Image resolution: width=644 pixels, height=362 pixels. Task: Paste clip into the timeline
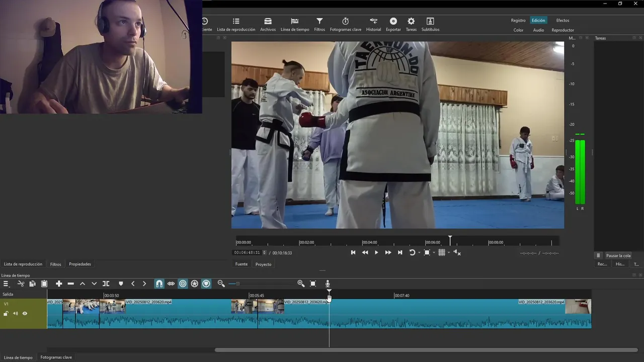(x=44, y=284)
